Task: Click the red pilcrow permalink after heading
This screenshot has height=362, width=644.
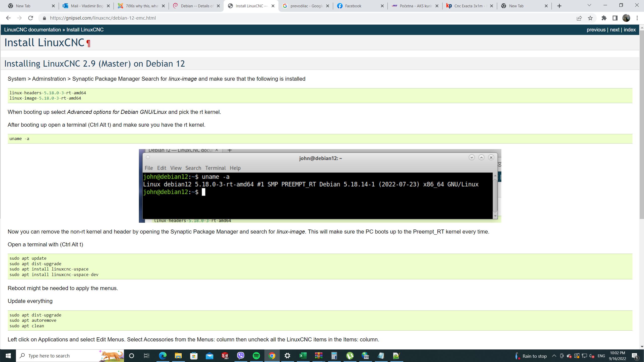Action: 88,43
